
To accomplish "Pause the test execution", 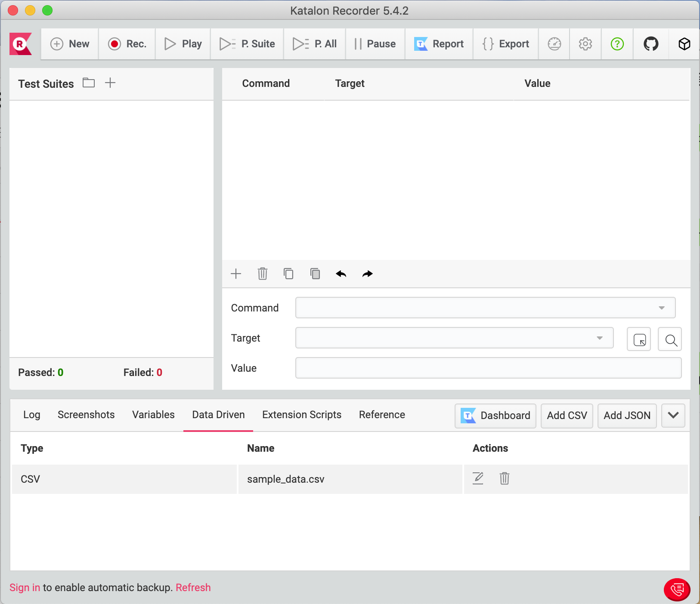I will point(375,44).
